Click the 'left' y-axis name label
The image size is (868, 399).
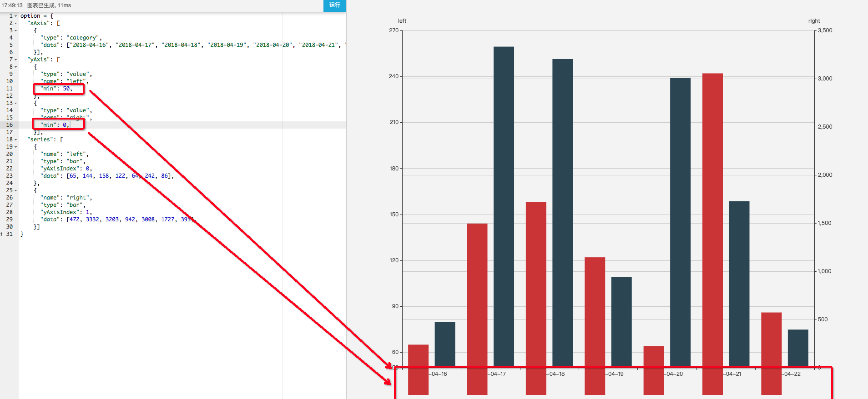point(402,21)
